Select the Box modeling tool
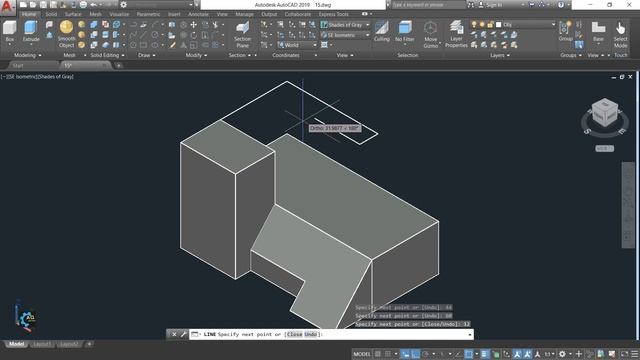This screenshot has width=640, height=360. (x=9, y=31)
